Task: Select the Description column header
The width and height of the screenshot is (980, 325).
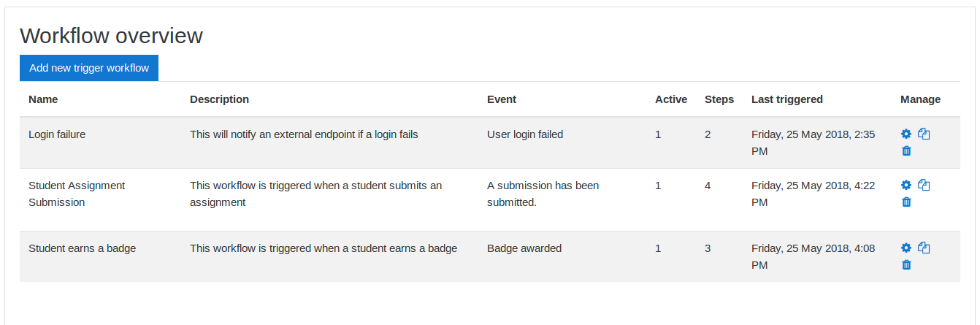Action: click(x=219, y=99)
